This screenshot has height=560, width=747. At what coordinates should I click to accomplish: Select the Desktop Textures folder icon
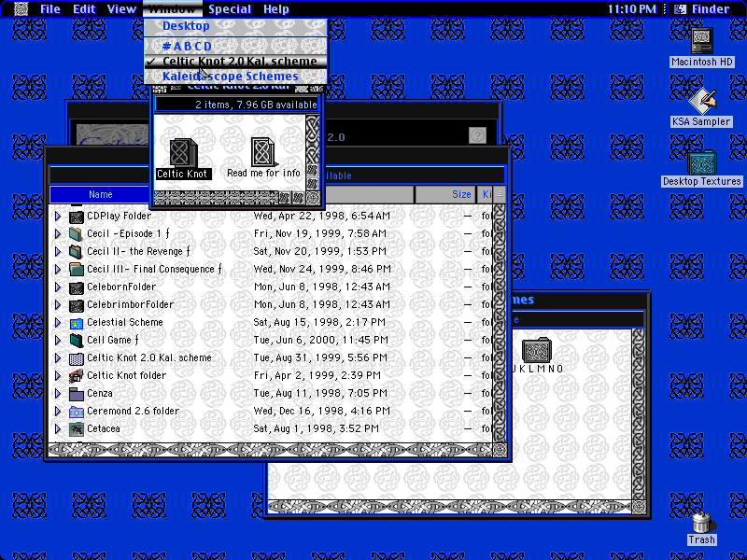pos(702,161)
